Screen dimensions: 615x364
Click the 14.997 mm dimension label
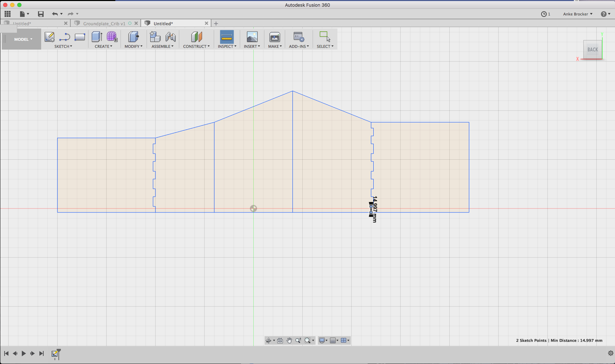click(375, 209)
